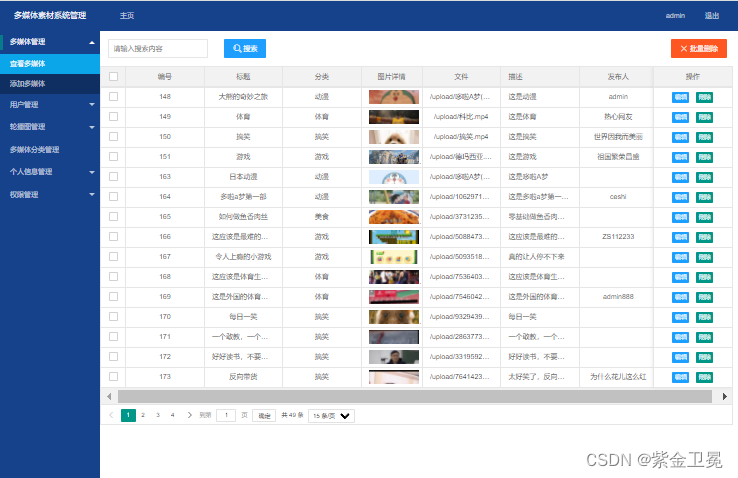Expand the carousel image management sidebar menu
The image size is (738, 478).
point(50,127)
